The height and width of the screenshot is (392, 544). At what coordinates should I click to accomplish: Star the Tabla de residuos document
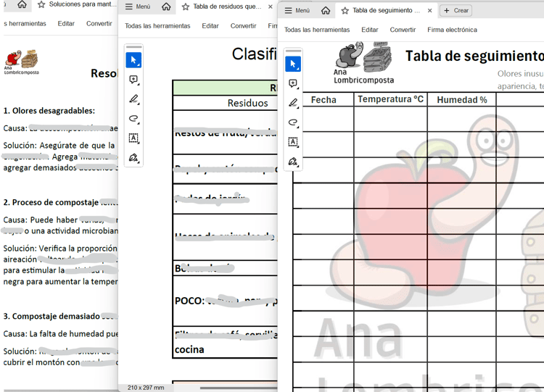click(186, 7)
